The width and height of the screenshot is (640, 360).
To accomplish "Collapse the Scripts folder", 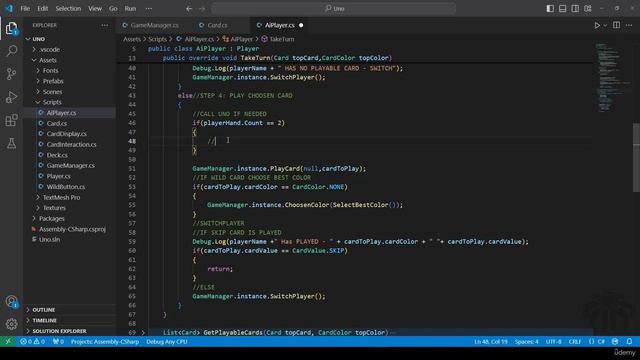I will (38, 102).
